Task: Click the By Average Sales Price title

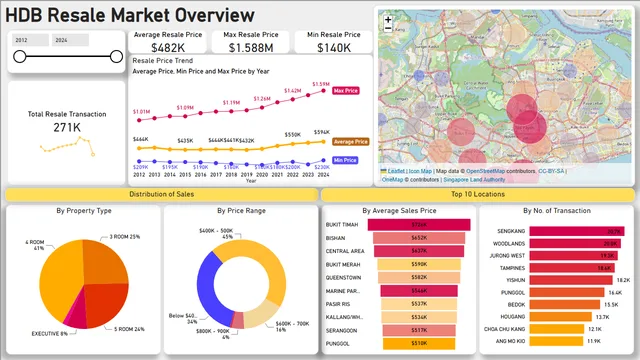Action: click(x=399, y=211)
